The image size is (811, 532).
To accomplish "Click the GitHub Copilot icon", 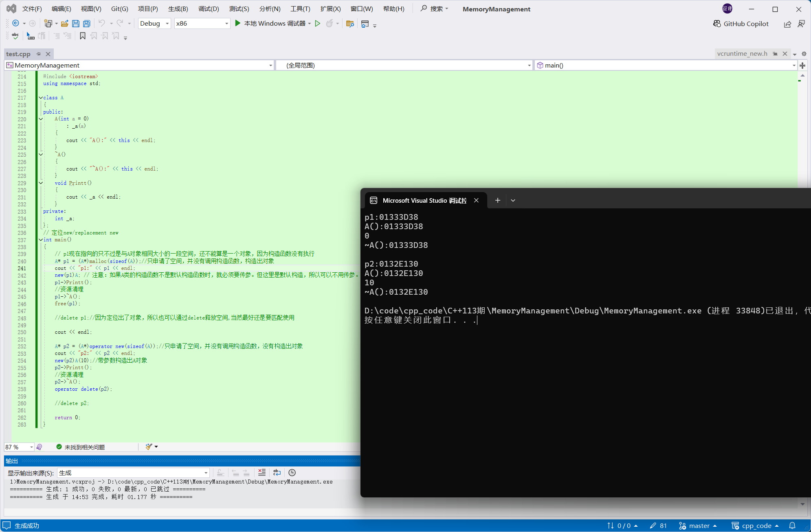I will [717, 24].
